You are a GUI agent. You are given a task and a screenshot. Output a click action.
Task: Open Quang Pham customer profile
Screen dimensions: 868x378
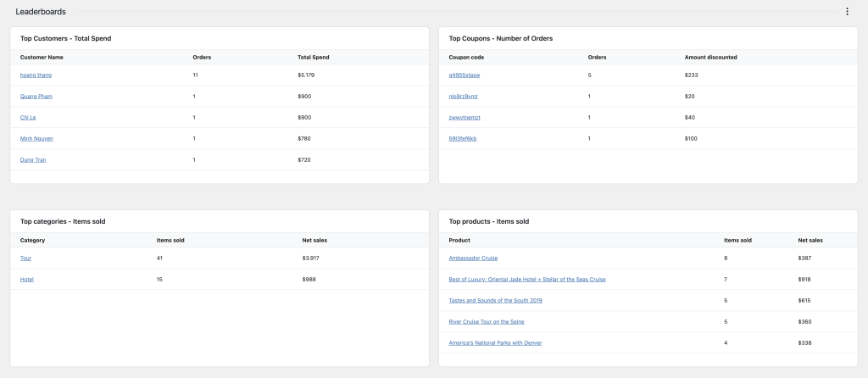[x=36, y=97]
